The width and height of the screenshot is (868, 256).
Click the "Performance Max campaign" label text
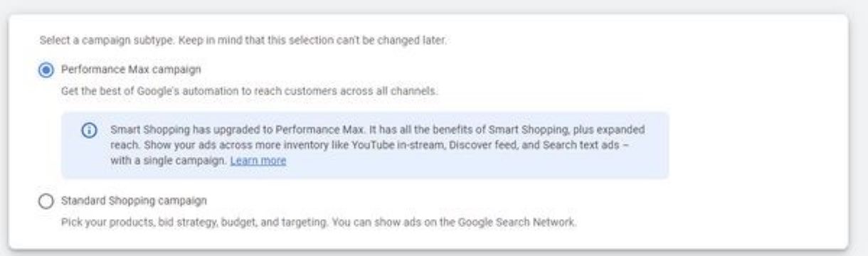point(132,70)
